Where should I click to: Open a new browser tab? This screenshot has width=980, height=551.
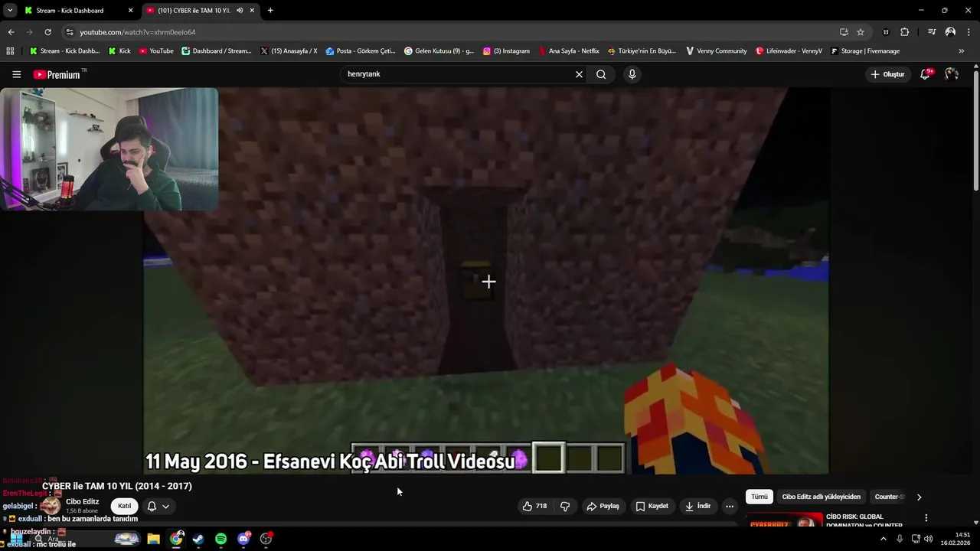point(270,11)
